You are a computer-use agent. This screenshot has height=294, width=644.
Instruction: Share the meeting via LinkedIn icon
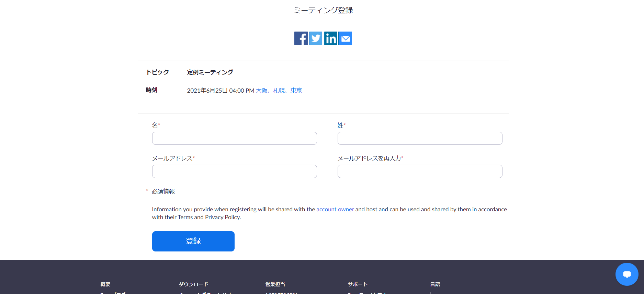(x=330, y=38)
